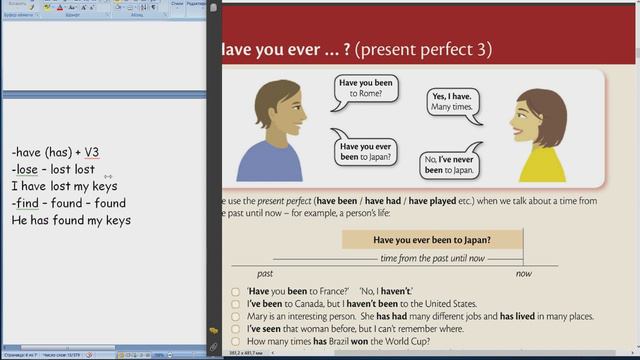Open the Font group dialog launcher
The image size is (640, 360).
click(108, 15)
